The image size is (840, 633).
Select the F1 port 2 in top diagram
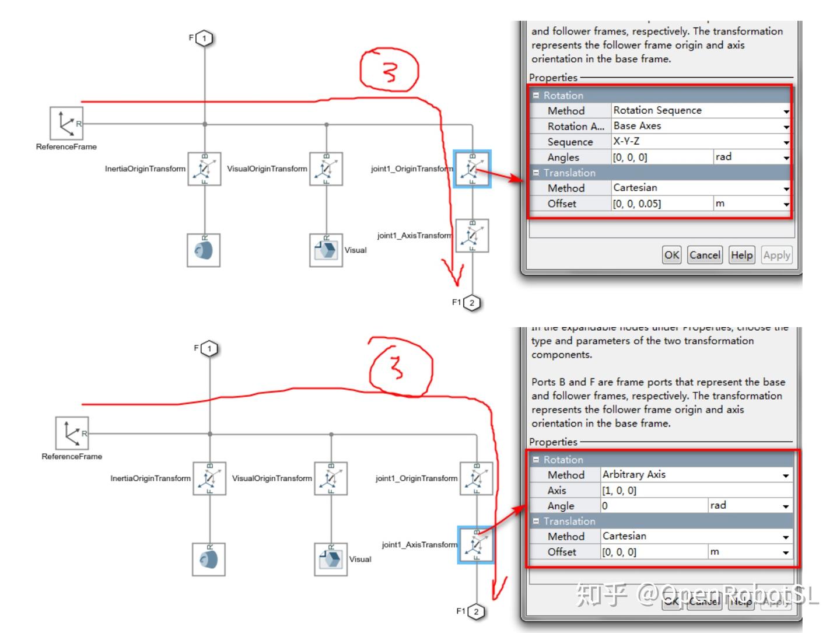coord(472,303)
